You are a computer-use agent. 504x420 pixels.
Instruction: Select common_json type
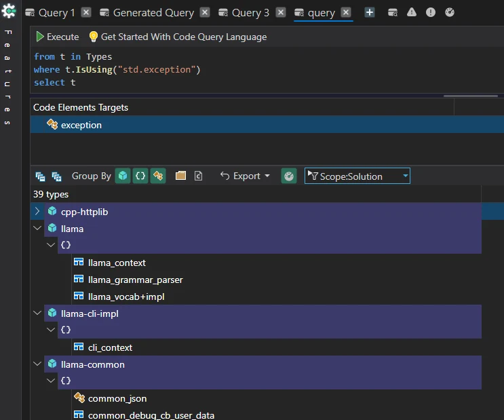[x=117, y=398]
